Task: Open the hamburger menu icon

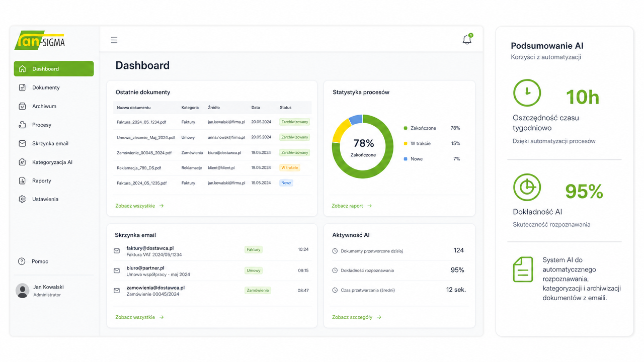Action: tap(114, 40)
